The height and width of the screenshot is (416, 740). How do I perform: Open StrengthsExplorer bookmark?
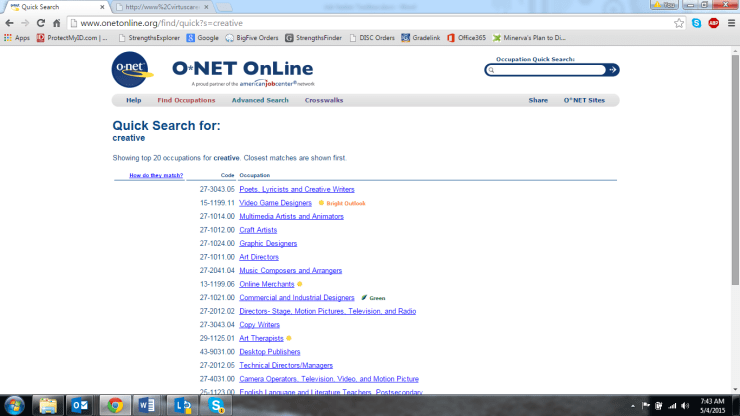click(x=149, y=38)
